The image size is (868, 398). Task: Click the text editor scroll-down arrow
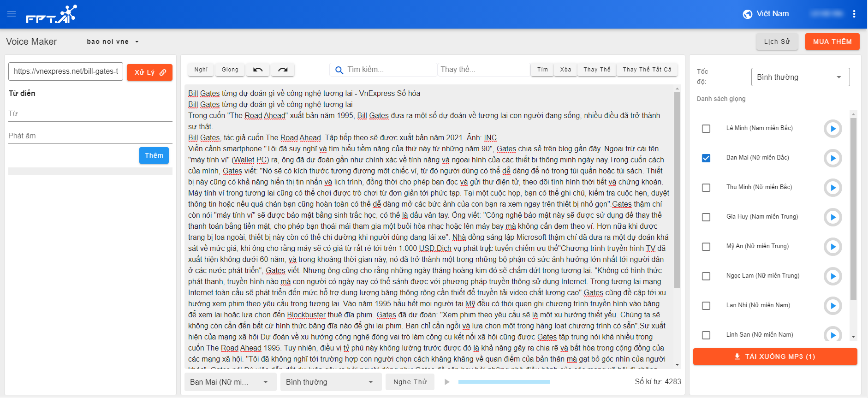click(x=677, y=365)
